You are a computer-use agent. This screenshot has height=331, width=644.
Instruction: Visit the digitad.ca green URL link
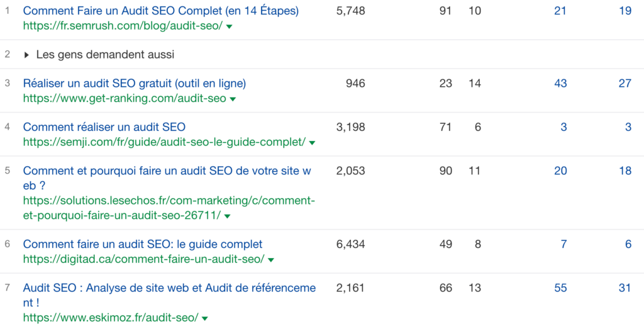144,259
